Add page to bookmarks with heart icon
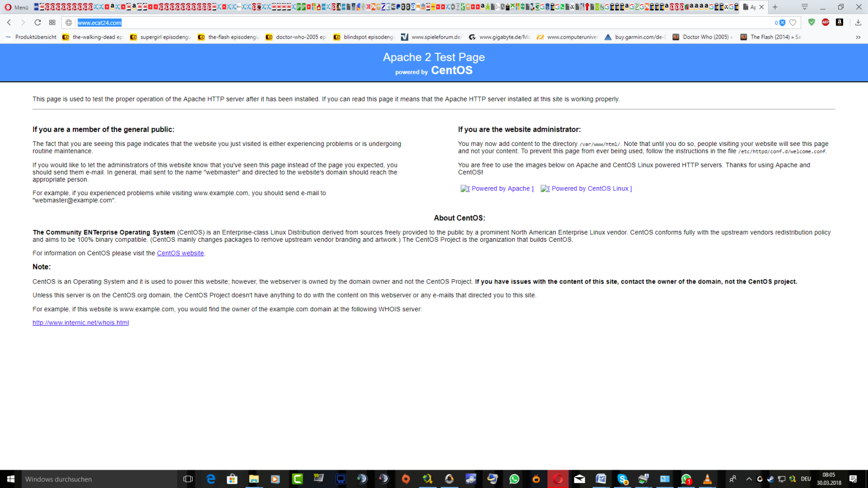The width and height of the screenshot is (868, 488). pyautogui.click(x=793, y=23)
